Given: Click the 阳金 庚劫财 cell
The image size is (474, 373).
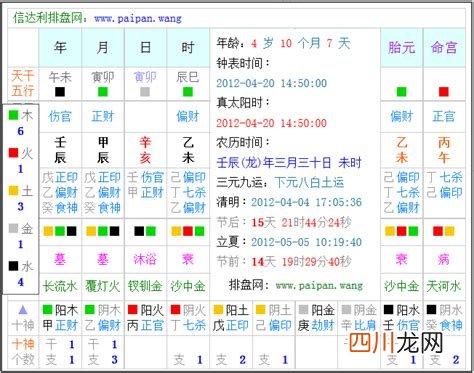Looking at the screenshot, I should point(316,318).
